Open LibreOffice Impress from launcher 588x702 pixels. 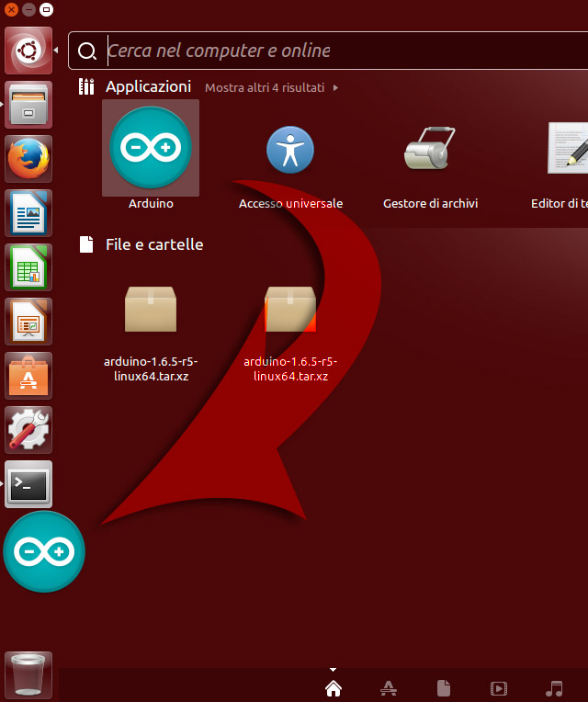(28, 322)
